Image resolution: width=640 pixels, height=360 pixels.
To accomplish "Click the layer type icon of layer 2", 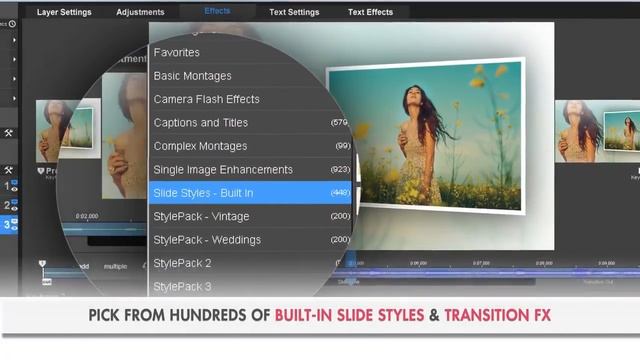I will pos(14,202).
